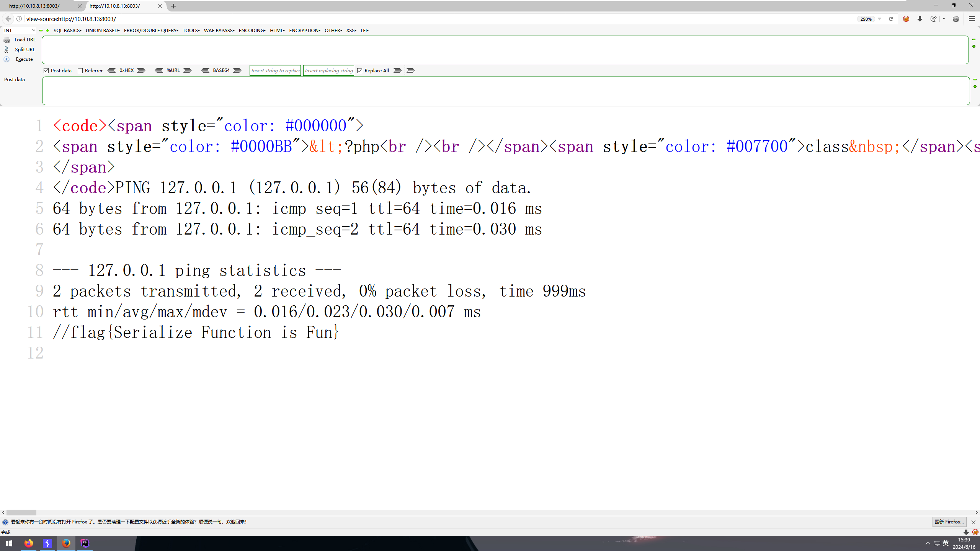Close the first browser tab
Image resolution: width=980 pixels, height=551 pixels.
click(x=80, y=6)
